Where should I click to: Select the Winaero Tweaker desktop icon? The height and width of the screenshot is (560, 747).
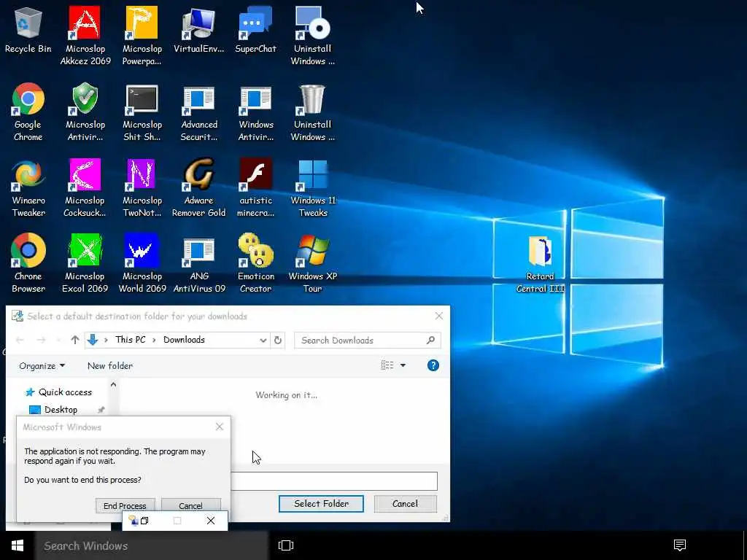(x=28, y=187)
